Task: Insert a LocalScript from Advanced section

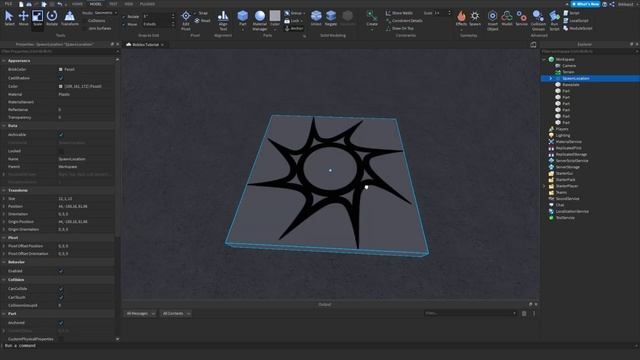Action: [576, 21]
